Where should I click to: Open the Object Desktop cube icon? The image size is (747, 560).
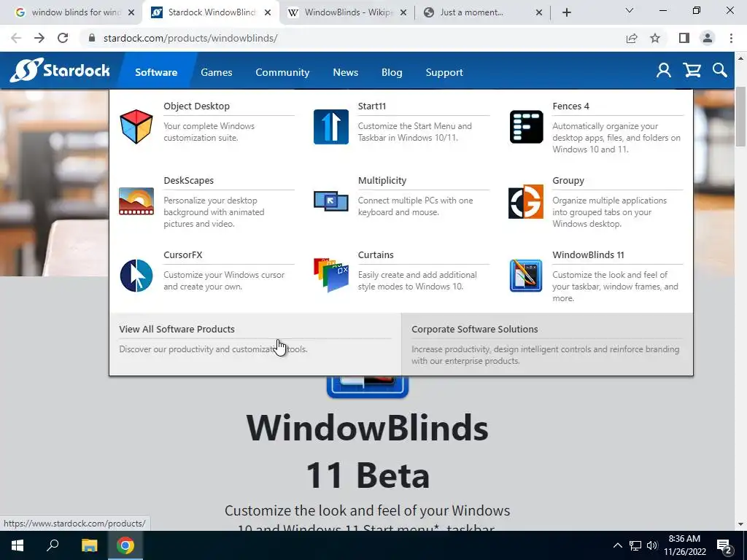136,127
